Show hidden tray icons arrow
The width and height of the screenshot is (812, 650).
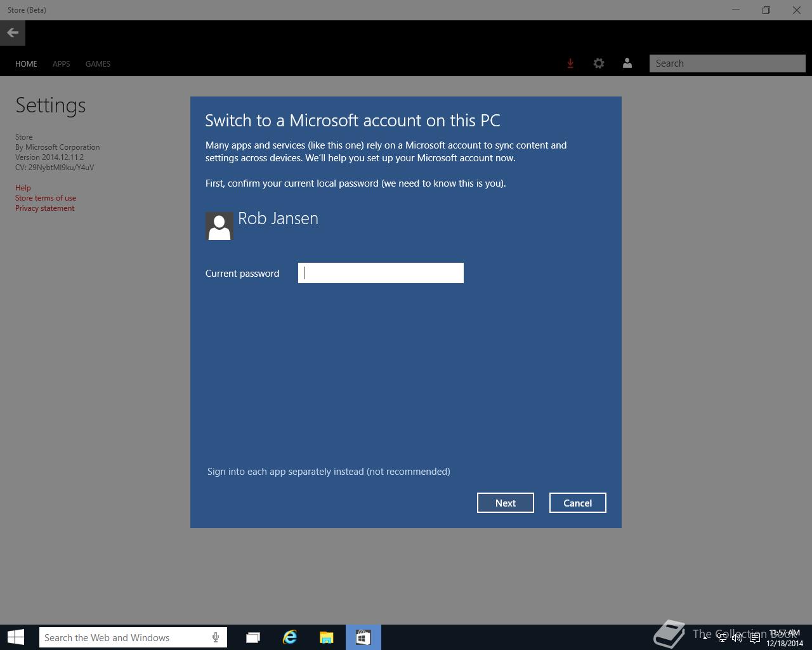point(705,637)
